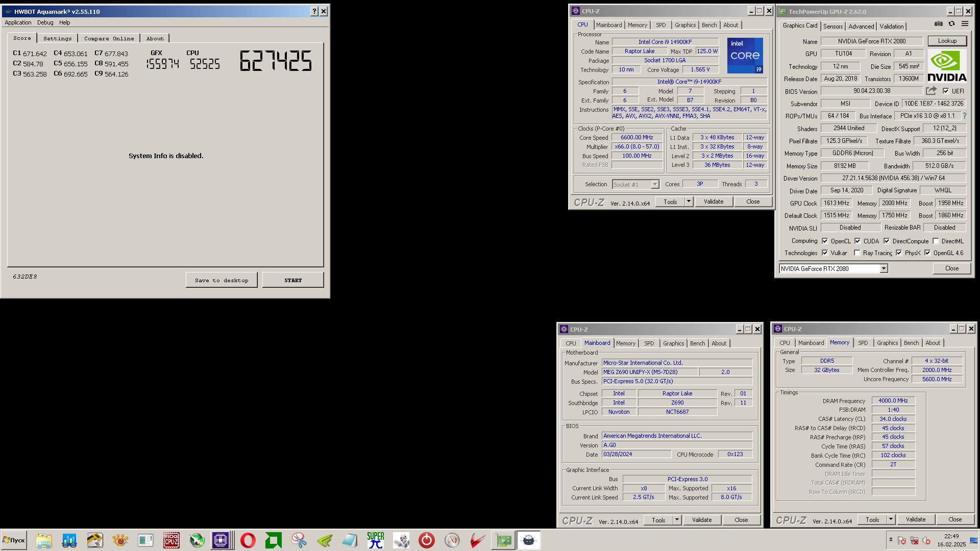This screenshot has width=980, height=551.
Task: Click the NVIDIA GeForce RTX 2080 name field
Action: (872, 41)
